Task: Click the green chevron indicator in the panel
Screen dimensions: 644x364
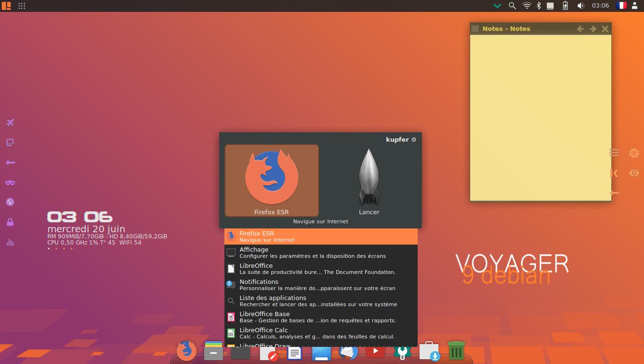Action: [x=497, y=6]
